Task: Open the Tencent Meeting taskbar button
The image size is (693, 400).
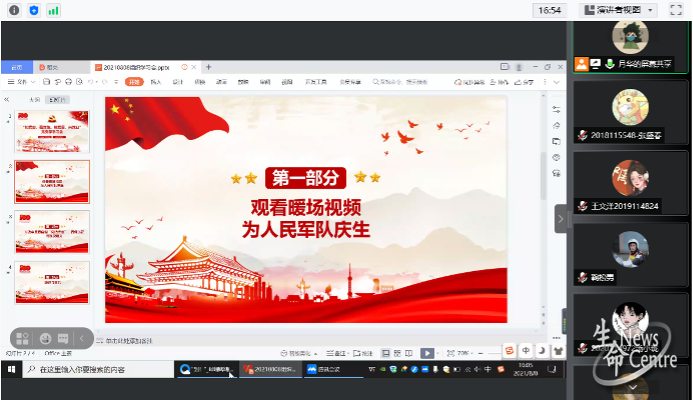Action: 328,370
